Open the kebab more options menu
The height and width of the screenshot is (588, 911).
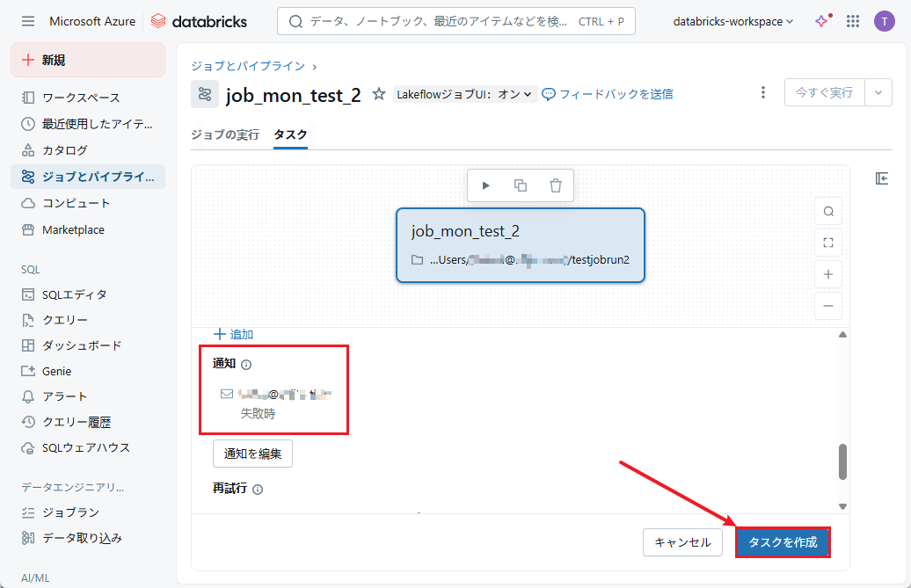(763, 92)
